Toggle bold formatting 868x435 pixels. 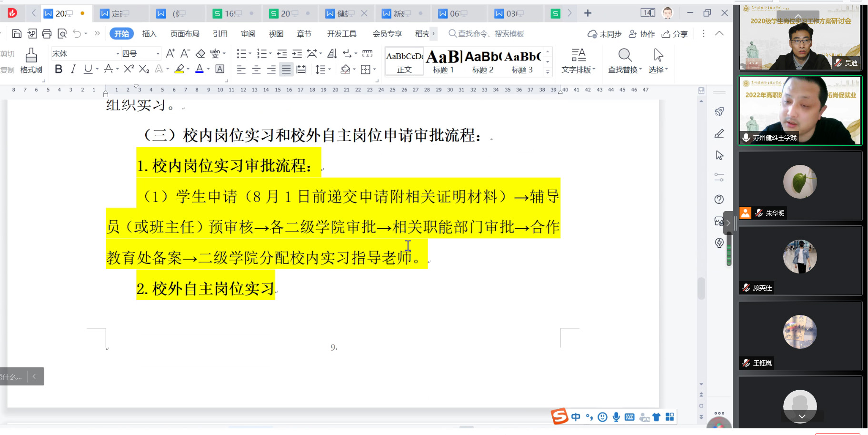pos(59,70)
